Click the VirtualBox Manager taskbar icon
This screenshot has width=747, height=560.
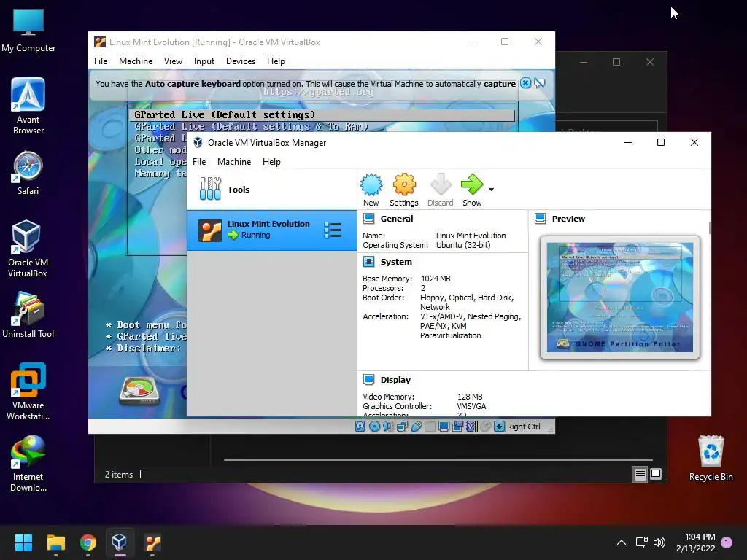click(120, 542)
